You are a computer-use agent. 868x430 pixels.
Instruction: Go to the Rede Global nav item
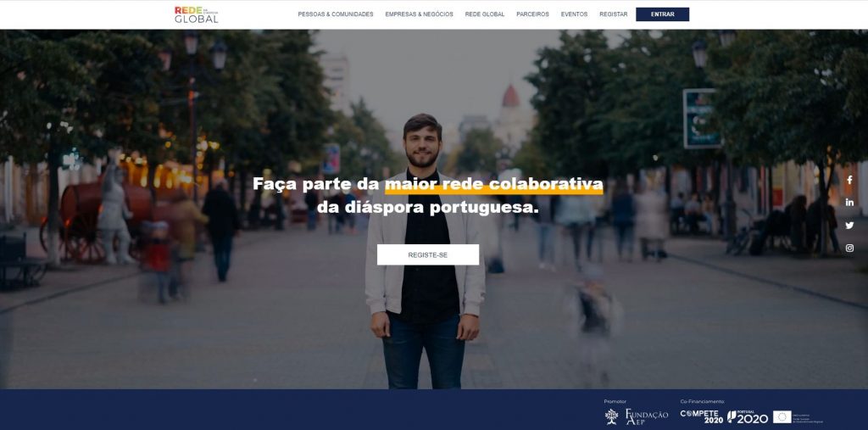[484, 14]
